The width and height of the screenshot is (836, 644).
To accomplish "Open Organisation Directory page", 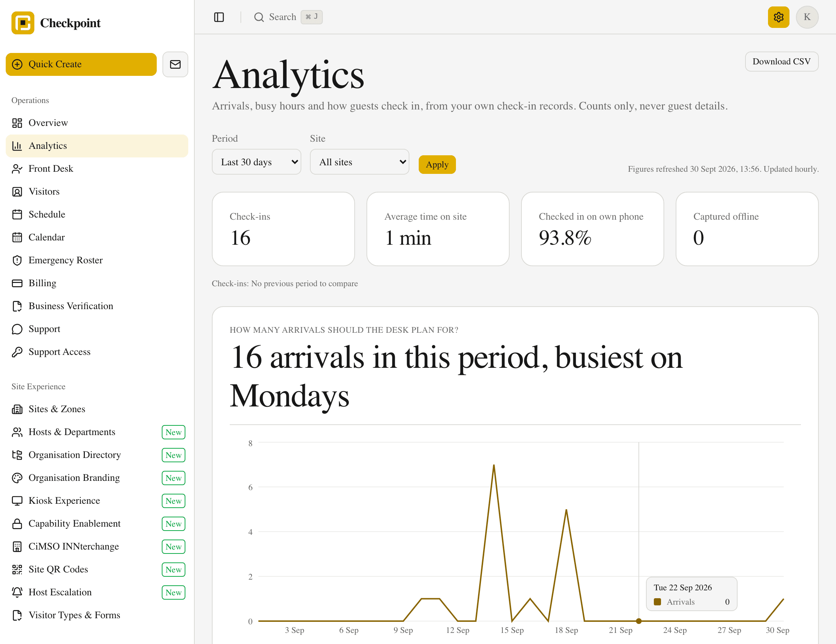I will 97,455.
